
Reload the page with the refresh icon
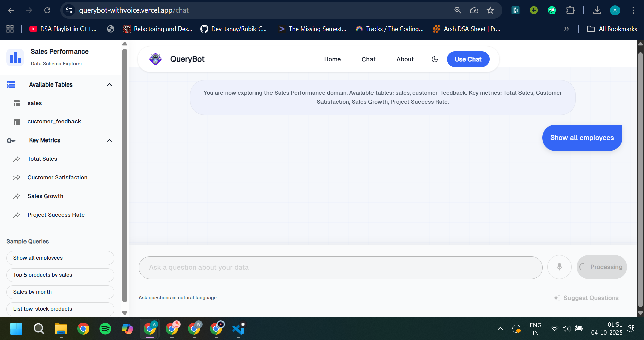pos(47,10)
